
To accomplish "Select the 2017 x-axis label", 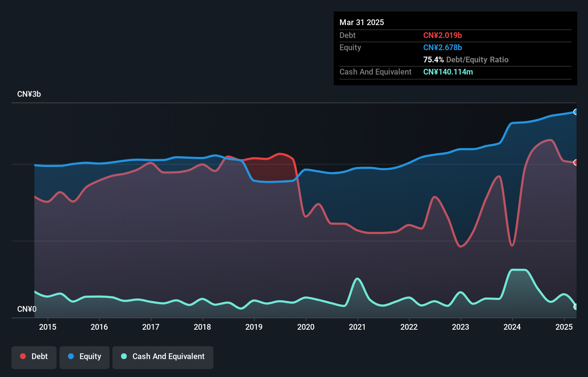I will pyautogui.click(x=151, y=327).
